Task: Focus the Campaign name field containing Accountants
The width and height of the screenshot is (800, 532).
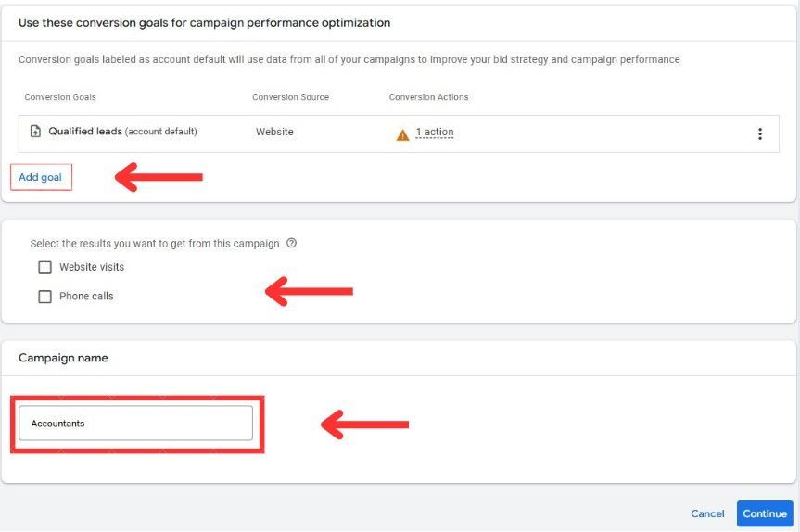Action: (x=135, y=423)
